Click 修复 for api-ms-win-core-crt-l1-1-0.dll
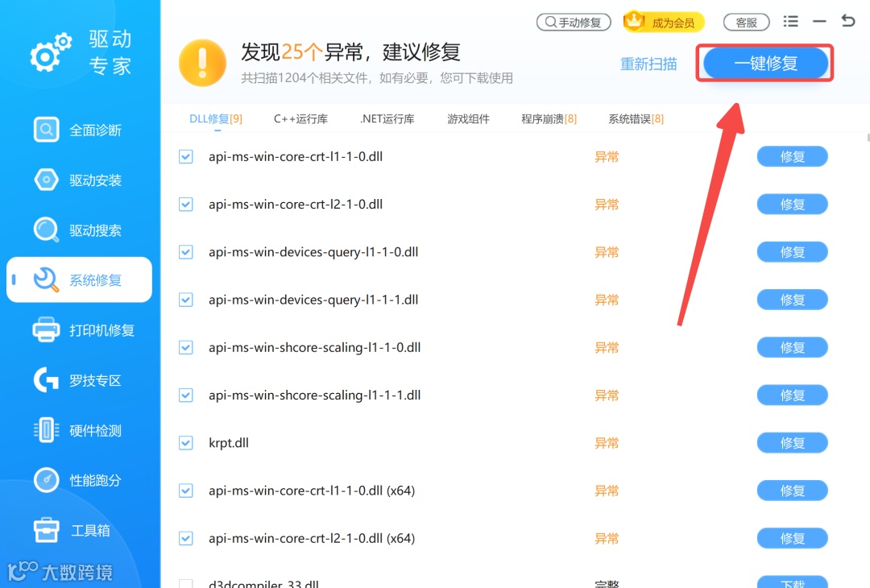The image size is (870, 588). [793, 156]
